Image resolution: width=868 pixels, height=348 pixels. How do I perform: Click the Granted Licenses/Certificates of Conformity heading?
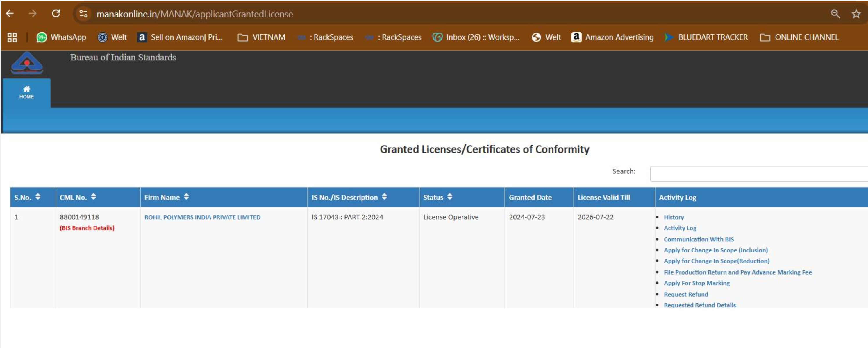[485, 149]
